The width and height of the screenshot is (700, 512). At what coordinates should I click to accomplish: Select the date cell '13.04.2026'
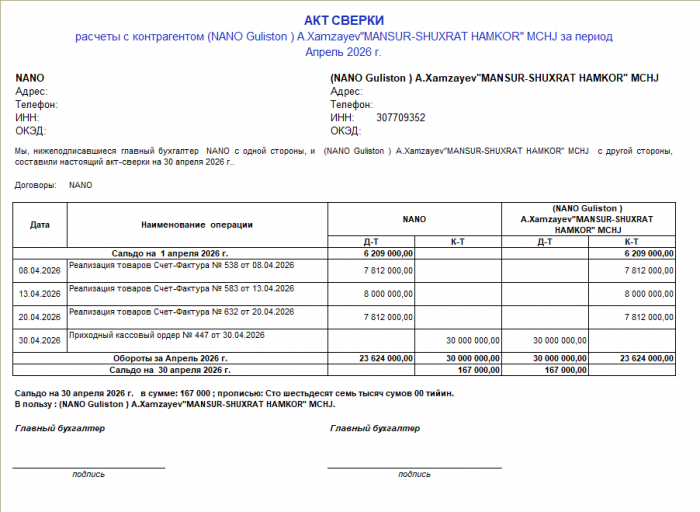40,294
